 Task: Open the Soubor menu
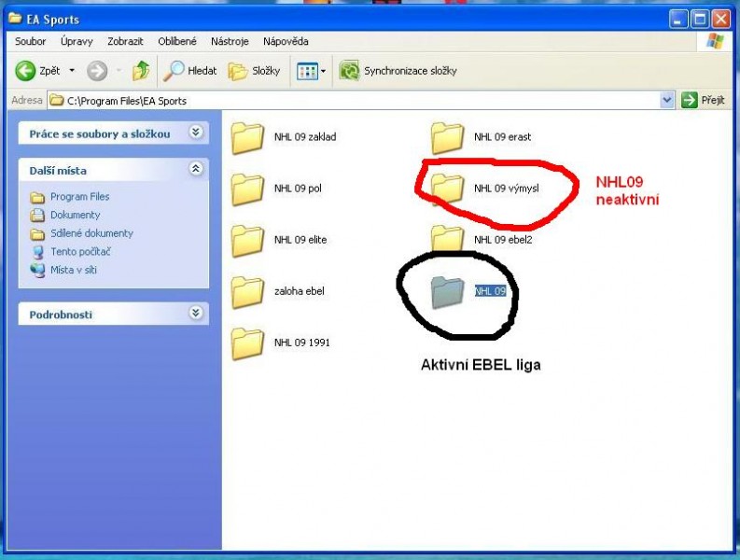point(30,42)
